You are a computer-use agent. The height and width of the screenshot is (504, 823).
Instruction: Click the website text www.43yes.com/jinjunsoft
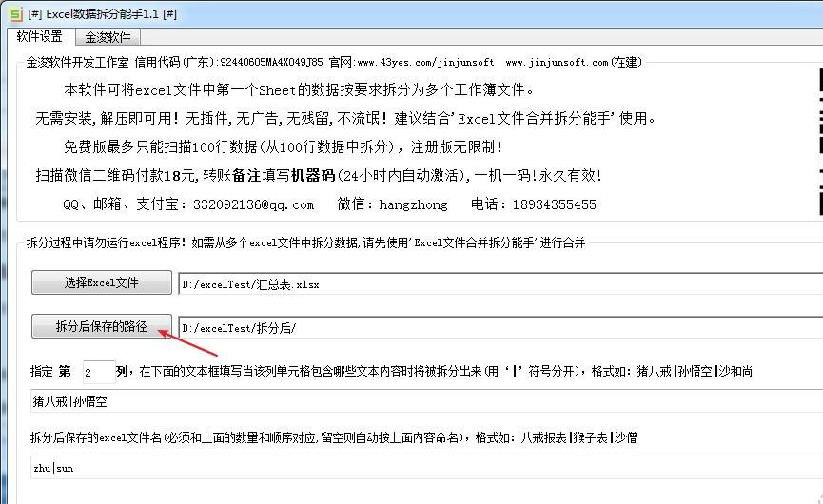click(x=425, y=63)
